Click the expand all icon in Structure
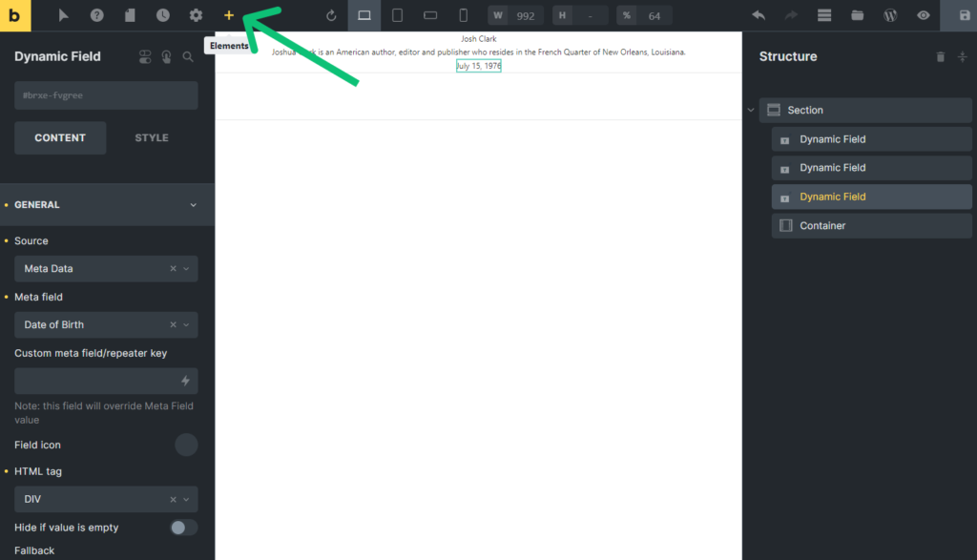This screenshot has width=977, height=560. 962,56
